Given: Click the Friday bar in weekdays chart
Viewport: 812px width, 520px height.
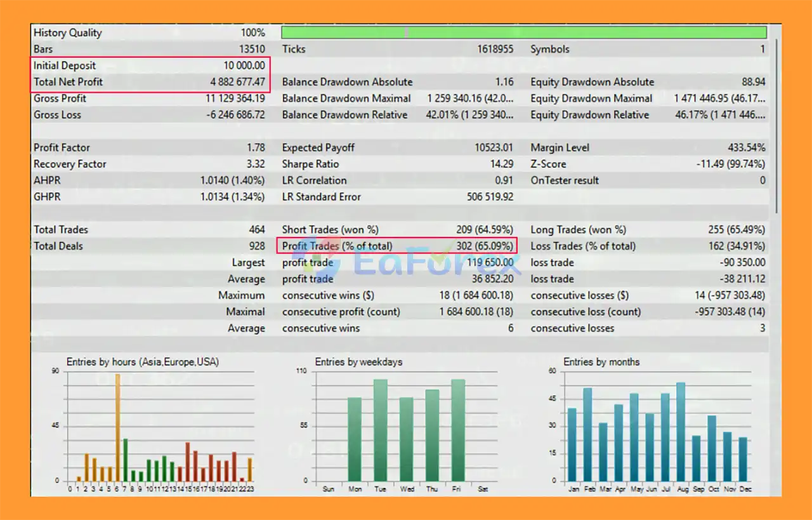Looking at the screenshot, I should [458, 430].
